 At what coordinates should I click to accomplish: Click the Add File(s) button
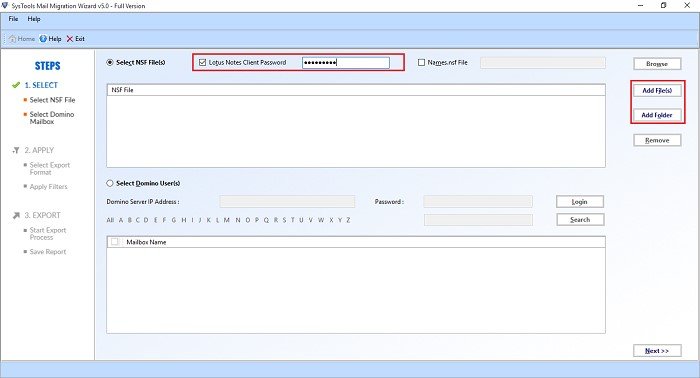pyautogui.click(x=657, y=91)
